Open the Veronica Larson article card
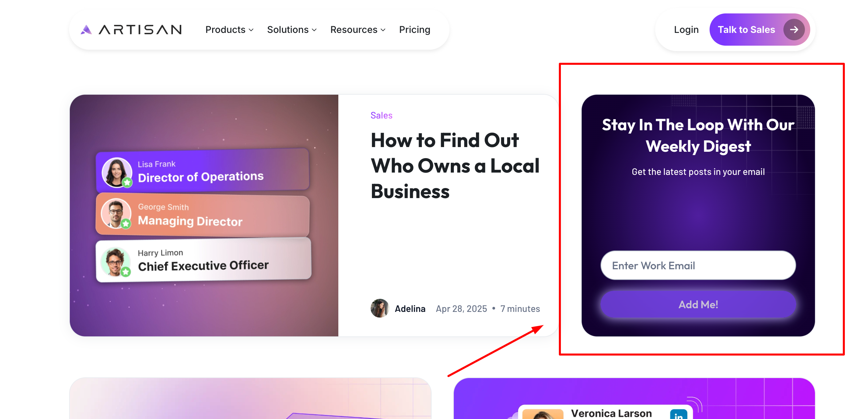The height and width of the screenshot is (419, 868). click(x=634, y=399)
